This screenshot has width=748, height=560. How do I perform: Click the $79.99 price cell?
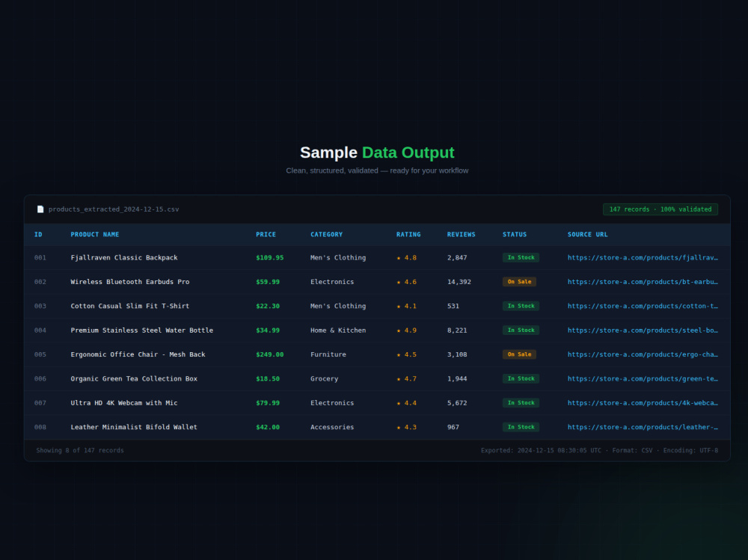(x=268, y=403)
